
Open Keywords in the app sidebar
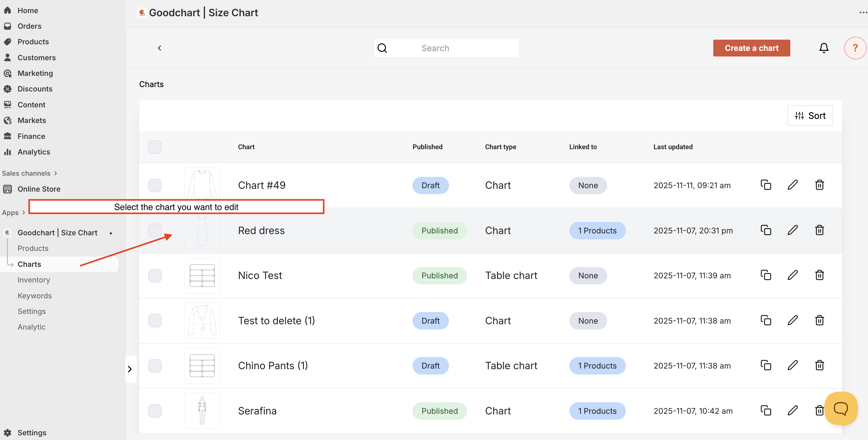pyautogui.click(x=34, y=296)
